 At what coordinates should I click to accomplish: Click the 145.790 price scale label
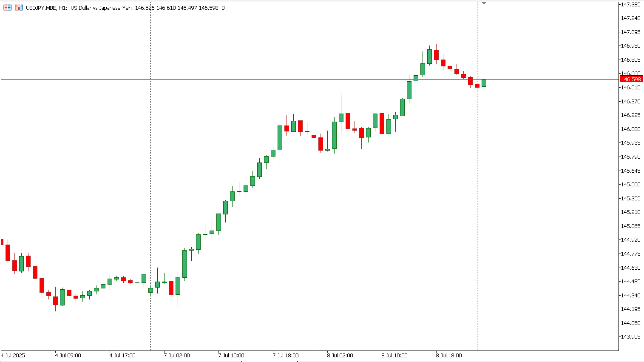tap(631, 157)
